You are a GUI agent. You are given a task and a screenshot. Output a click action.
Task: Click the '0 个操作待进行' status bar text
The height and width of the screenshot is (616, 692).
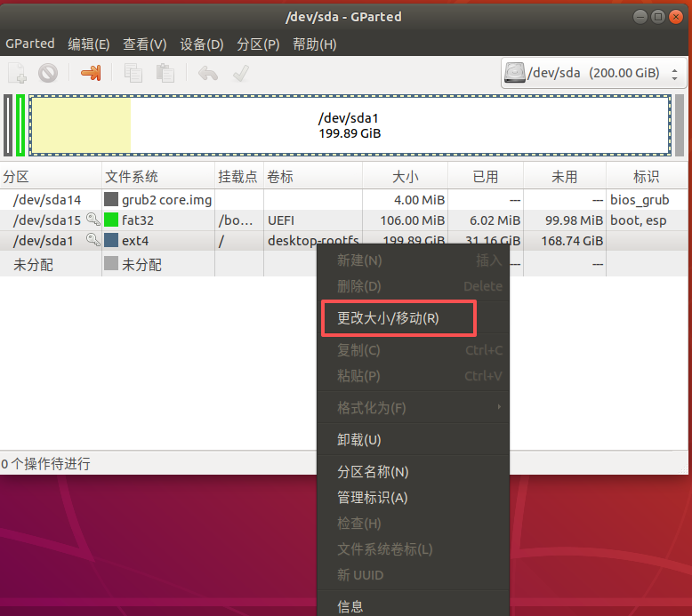tap(45, 463)
